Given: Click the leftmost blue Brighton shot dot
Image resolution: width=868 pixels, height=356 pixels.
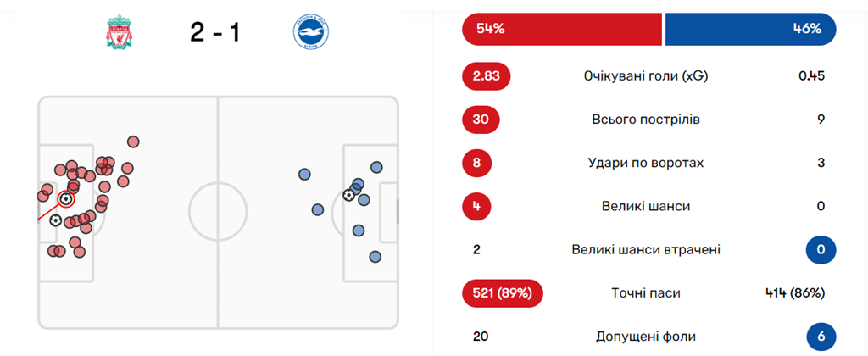Looking at the screenshot, I should click(304, 175).
